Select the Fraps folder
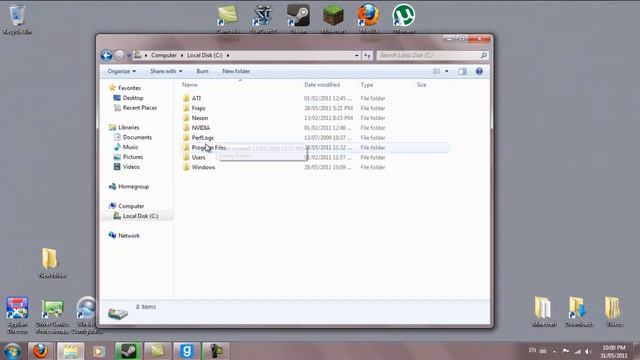The image size is (640, 360). point(198,108)
